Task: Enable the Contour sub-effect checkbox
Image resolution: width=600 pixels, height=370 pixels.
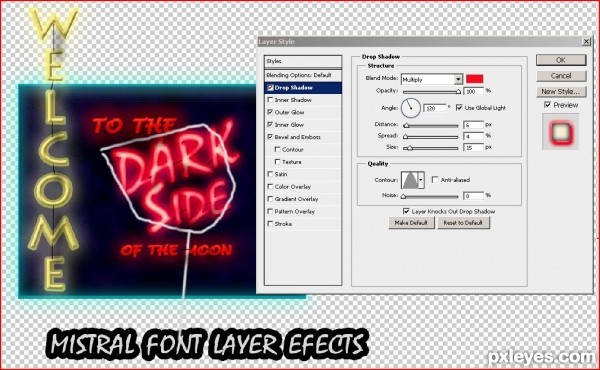Action: pyautogui.click(x=277, y=149)
